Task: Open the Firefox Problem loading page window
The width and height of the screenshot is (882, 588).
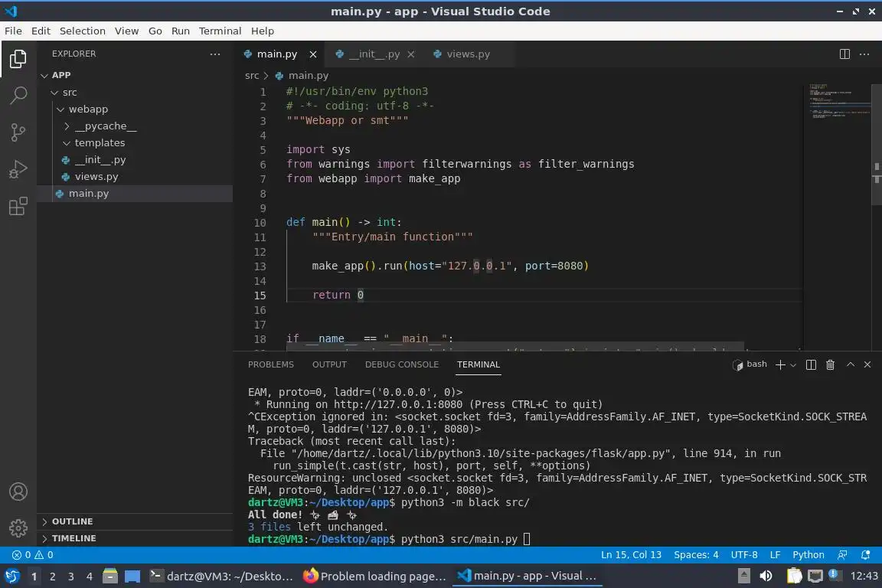Action: point(374,577)
